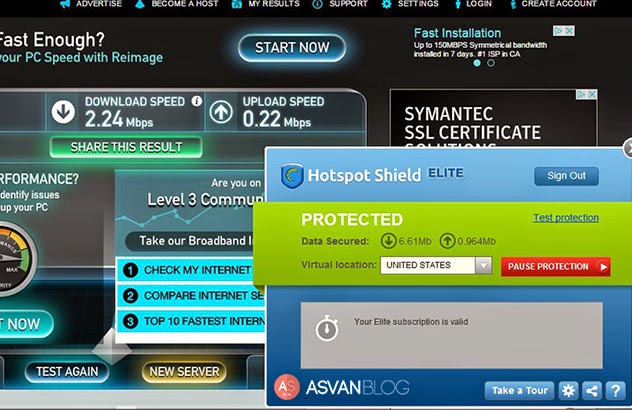The width and height of the screenshot is (632, 410).
Task: Click the Fast Installation ad headline
Action: click(457, 33)
